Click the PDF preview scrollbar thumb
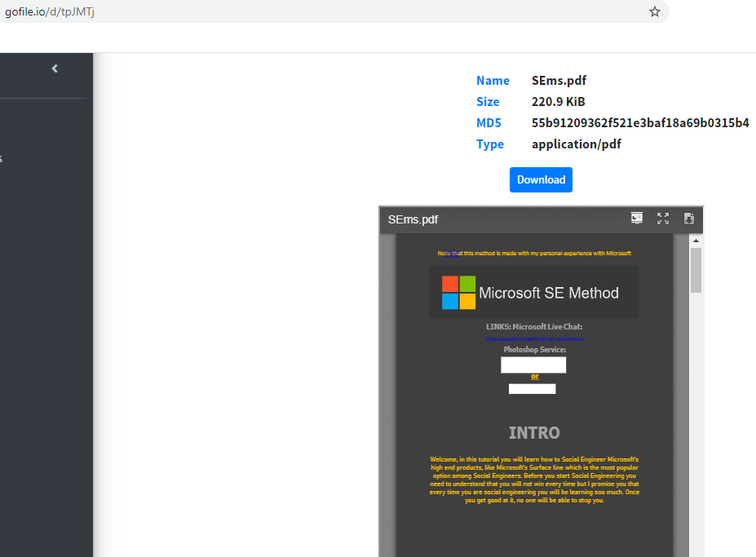This screenshot has width=756, height=557. [x=696, y=269]
